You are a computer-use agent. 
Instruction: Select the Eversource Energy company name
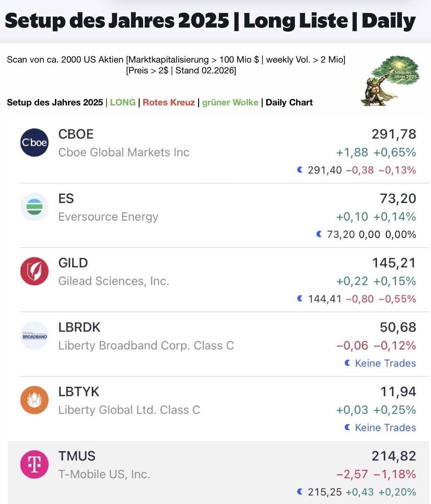tap(108, 216)
